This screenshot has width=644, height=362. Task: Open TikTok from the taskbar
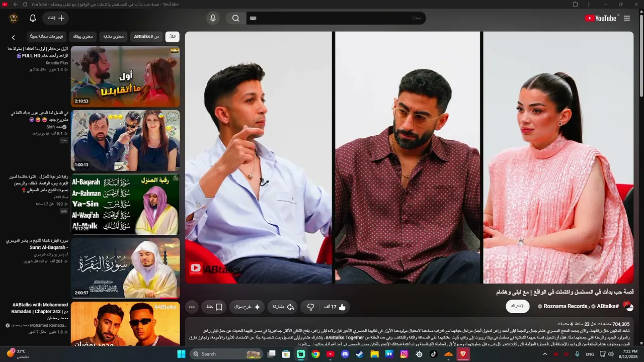(x=433, y=354)
